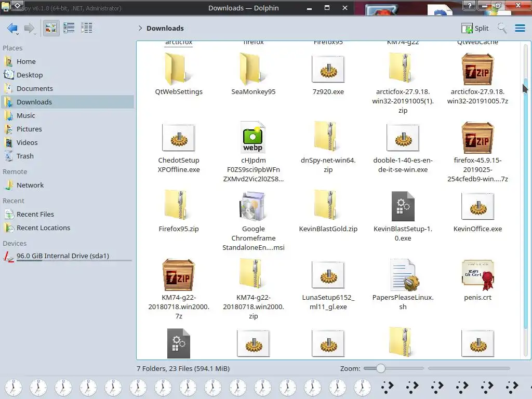Switch to Compact view mode

tap(69, 28)
